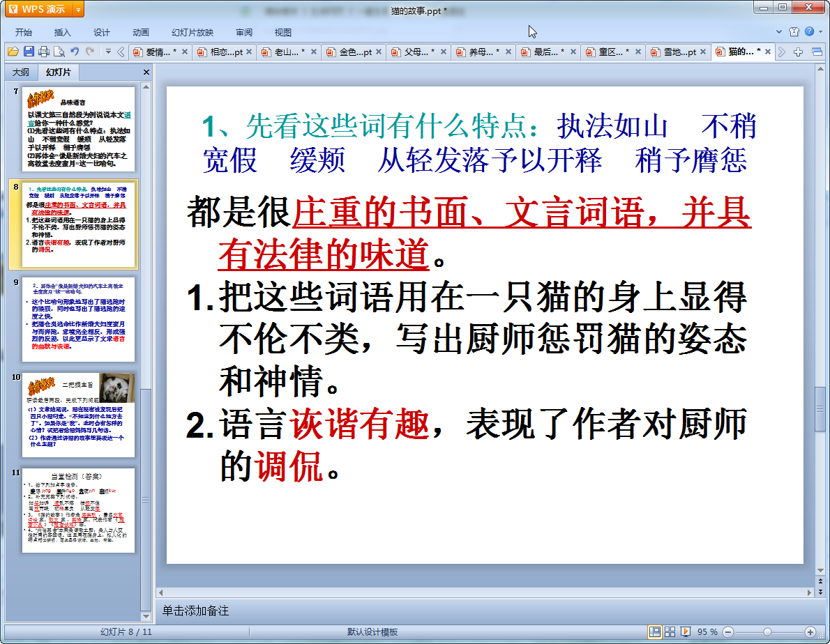This screenshot has height=644, width=830.
Task: Click the thumbnail panel scrollbar down arrow
Action: pyautogui.click(x=146, y=617)
